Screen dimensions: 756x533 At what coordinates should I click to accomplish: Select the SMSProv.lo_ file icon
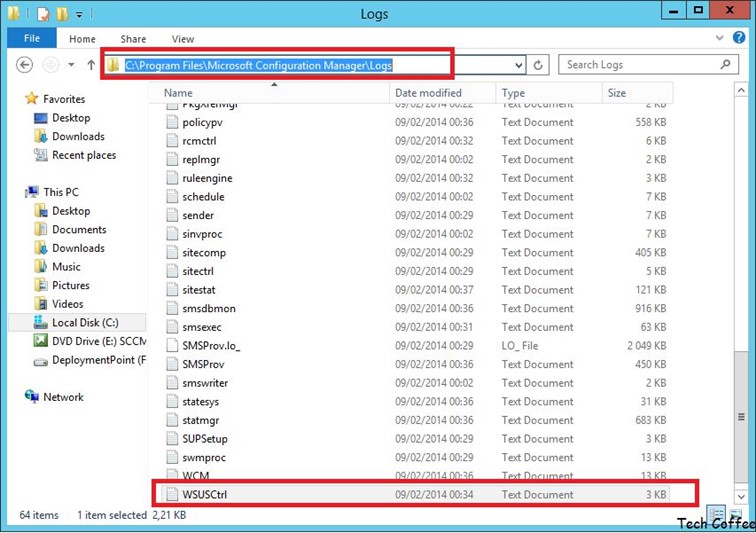[x=172, y=345]
